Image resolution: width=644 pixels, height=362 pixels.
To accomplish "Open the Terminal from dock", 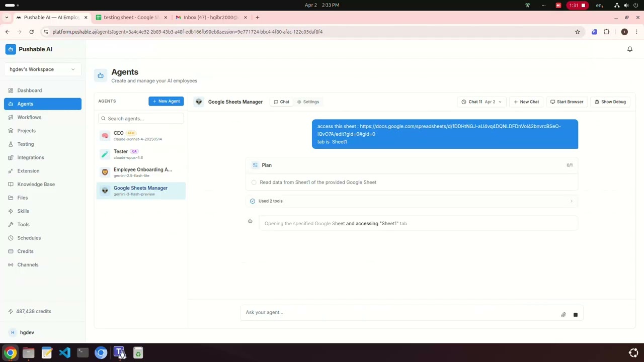I will pyautogui.click(x=83, y=352).
